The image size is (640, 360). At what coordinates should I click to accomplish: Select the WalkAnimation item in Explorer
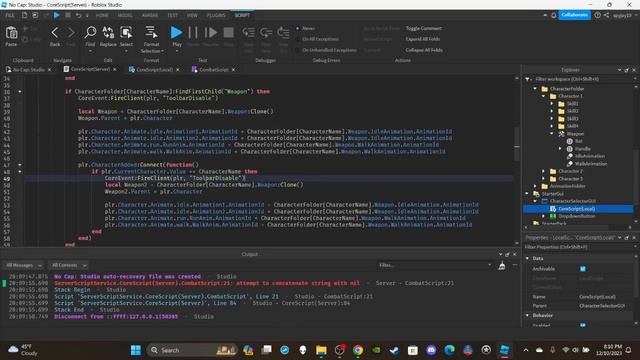(591, 164)
